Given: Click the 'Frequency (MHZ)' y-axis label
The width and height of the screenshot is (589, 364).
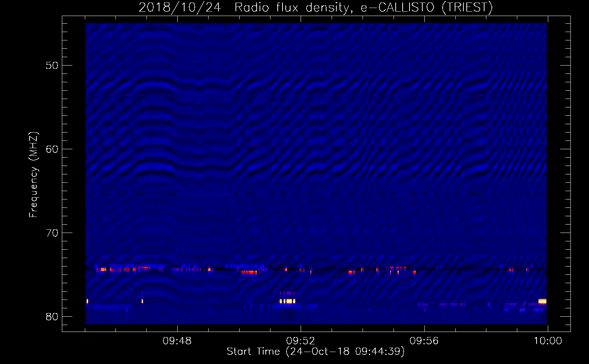Looking at the screenshot, I should pyautogui.click(x=33, y=175).
